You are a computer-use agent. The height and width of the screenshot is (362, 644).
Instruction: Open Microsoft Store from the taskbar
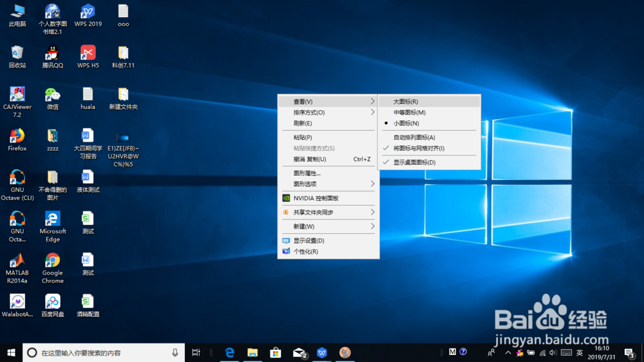point(275,352)
